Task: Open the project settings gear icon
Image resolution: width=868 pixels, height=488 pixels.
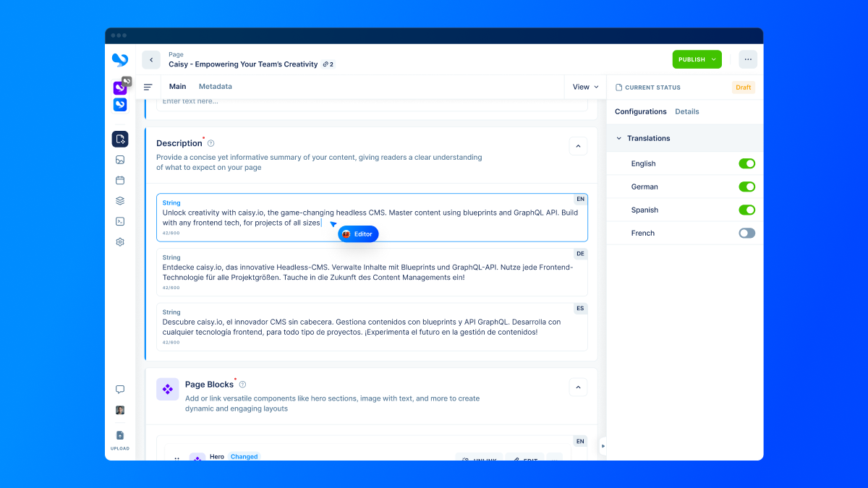Action: 120,241
